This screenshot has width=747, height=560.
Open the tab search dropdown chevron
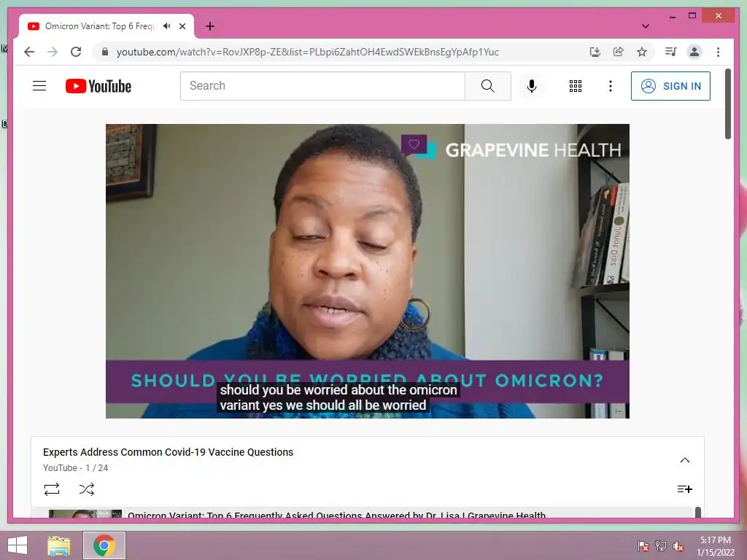[x=646, y=26]
